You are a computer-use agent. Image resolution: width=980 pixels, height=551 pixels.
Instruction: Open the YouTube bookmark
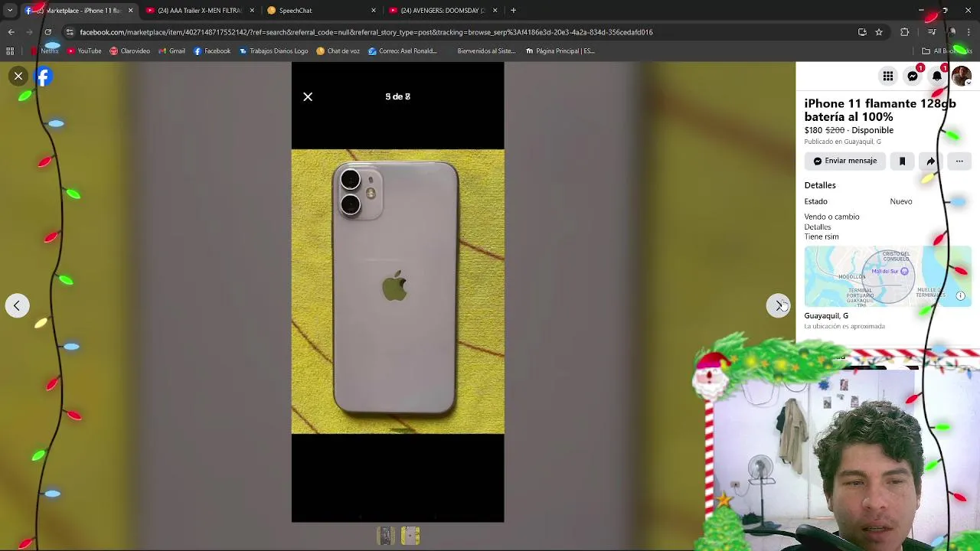[x=84, y=51]
